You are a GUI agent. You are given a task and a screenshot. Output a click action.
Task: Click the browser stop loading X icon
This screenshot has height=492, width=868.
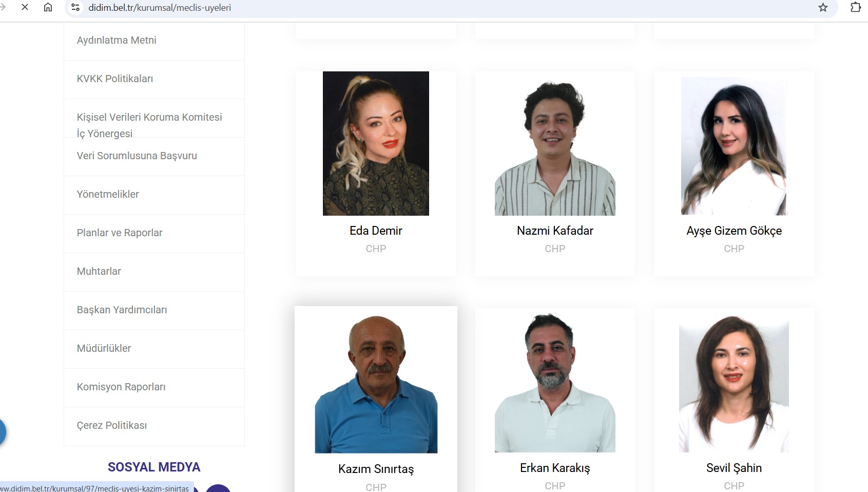(25, 7)
